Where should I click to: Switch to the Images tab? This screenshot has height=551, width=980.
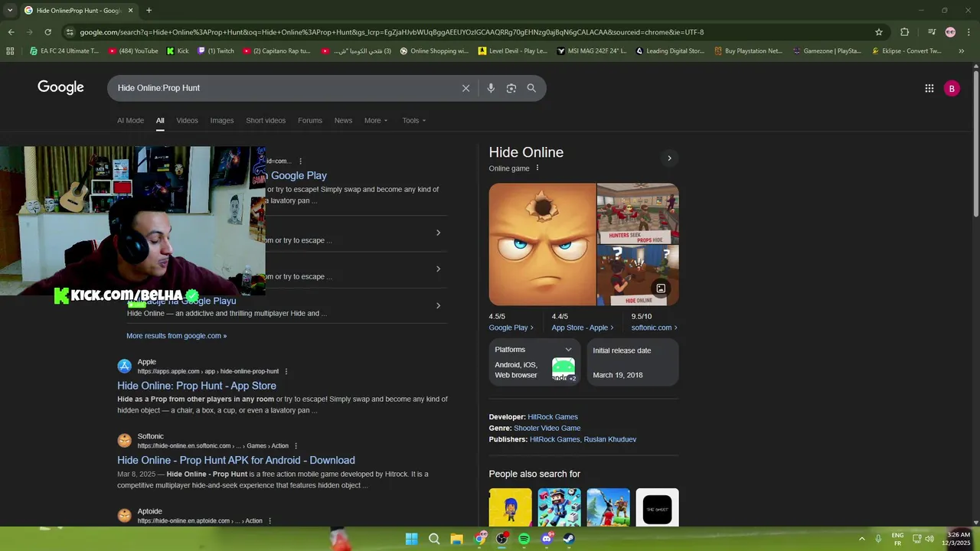pos(222,120)
